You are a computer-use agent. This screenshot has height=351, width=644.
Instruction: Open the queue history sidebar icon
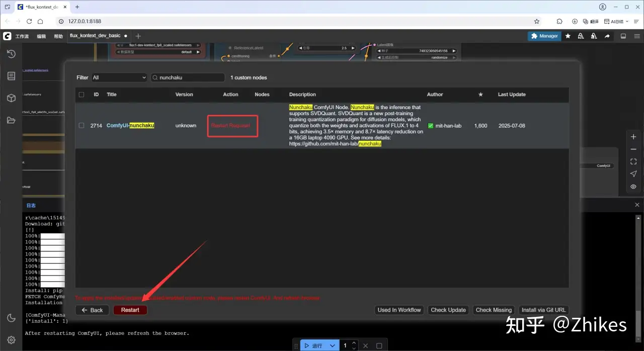click(x=11, y=54)
